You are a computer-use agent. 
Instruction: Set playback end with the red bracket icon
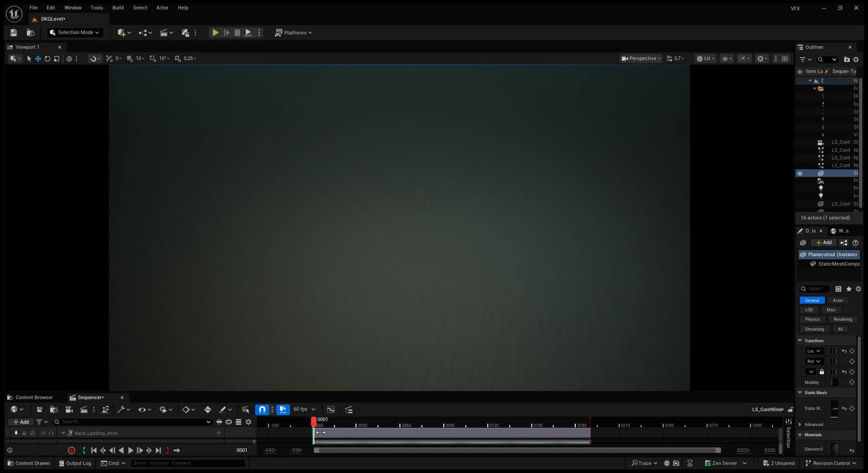click(x=168, y=451)
